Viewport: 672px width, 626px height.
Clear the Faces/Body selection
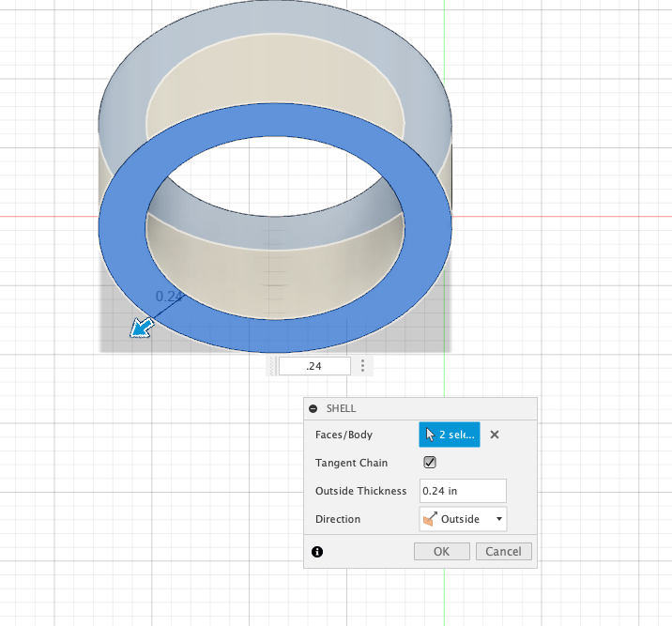click(x=494, y=435)
